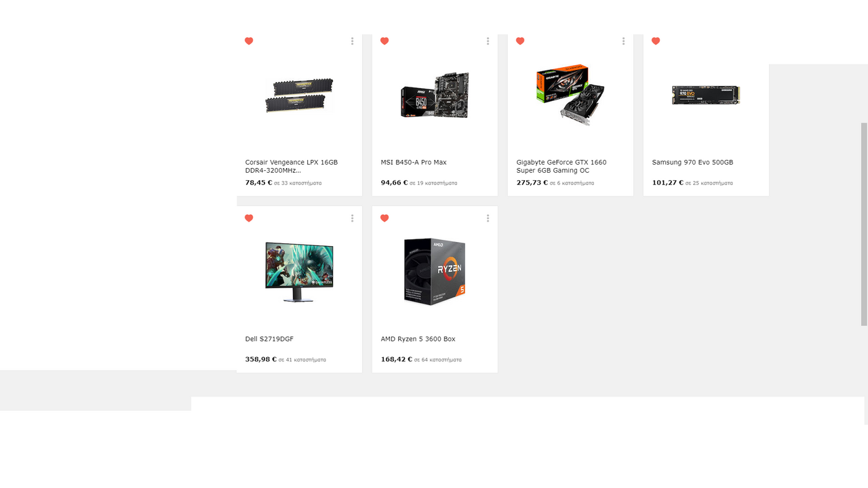Open Samsung 970 Evo 500GB product link
Screen dimensions: 868x488
click(x=692, y=162)
